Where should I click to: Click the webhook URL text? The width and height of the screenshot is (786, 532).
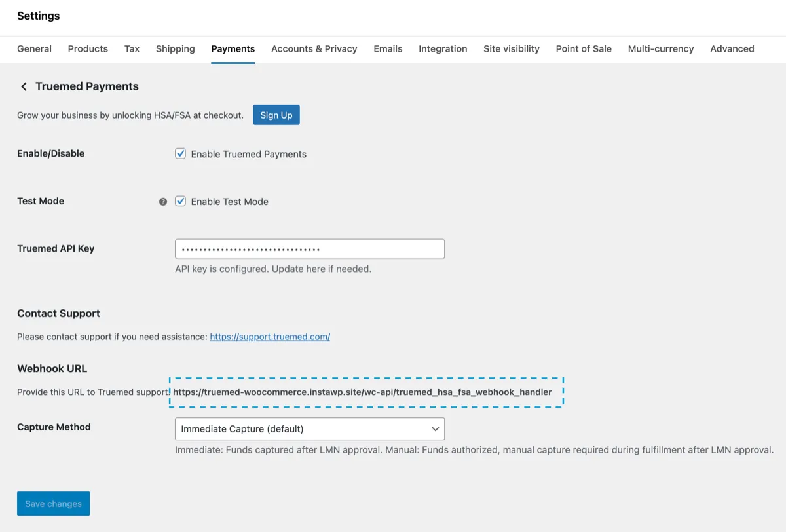(362, 392)
